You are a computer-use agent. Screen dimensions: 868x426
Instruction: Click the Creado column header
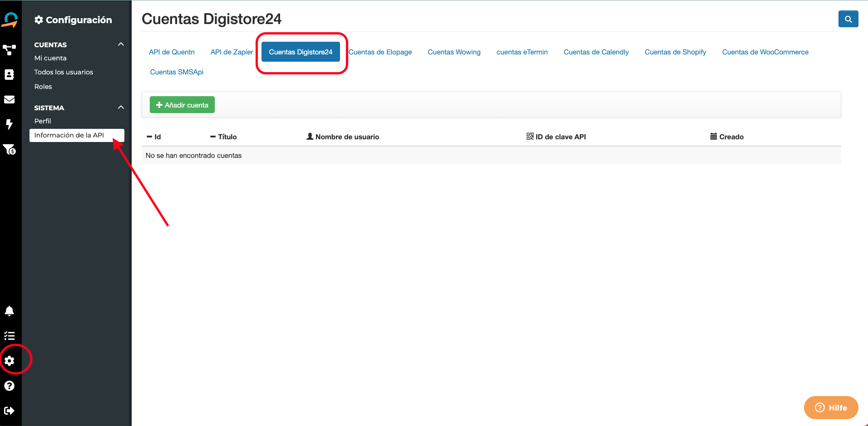727,137
